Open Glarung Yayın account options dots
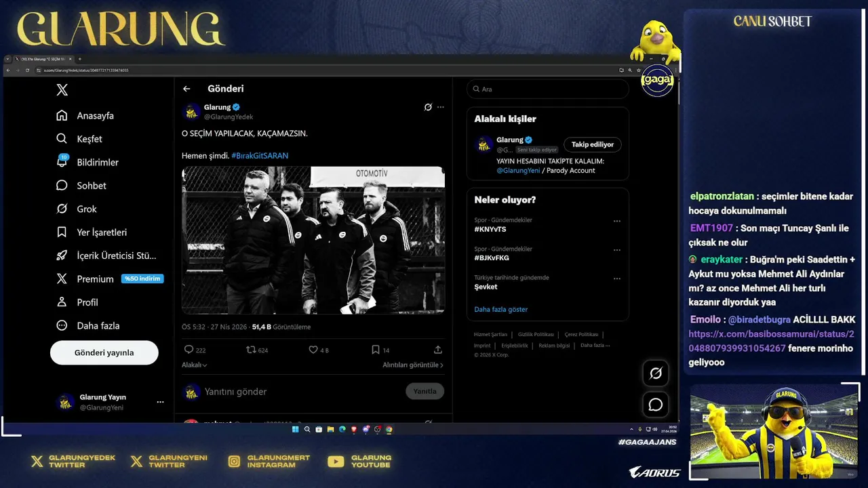The height and width of the screenshot is (488, 868). [160, 402]
